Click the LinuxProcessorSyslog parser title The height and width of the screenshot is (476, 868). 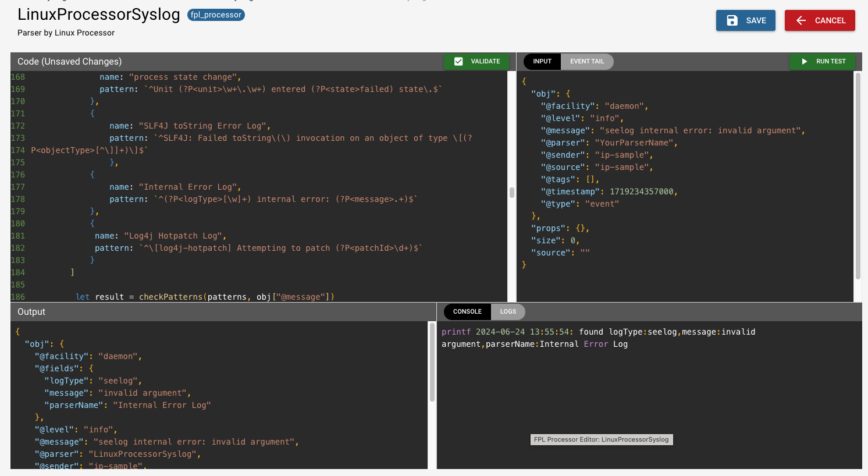[x=99, y=14]
